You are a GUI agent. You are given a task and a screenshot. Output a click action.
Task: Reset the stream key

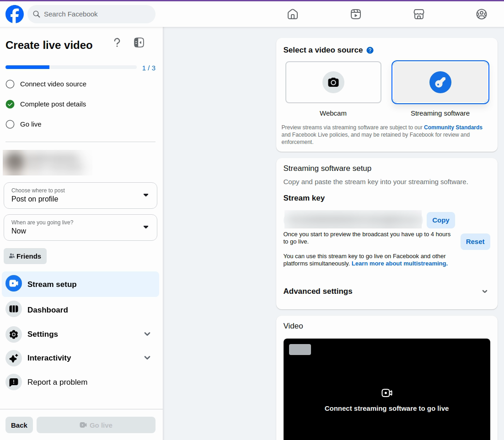(x=475, y=242)
